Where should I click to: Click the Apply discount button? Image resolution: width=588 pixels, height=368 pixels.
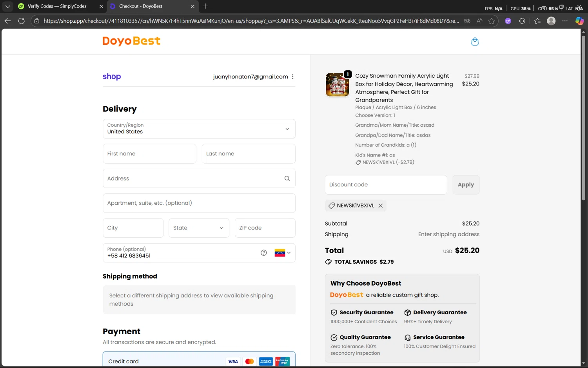[x=466, y=185]
